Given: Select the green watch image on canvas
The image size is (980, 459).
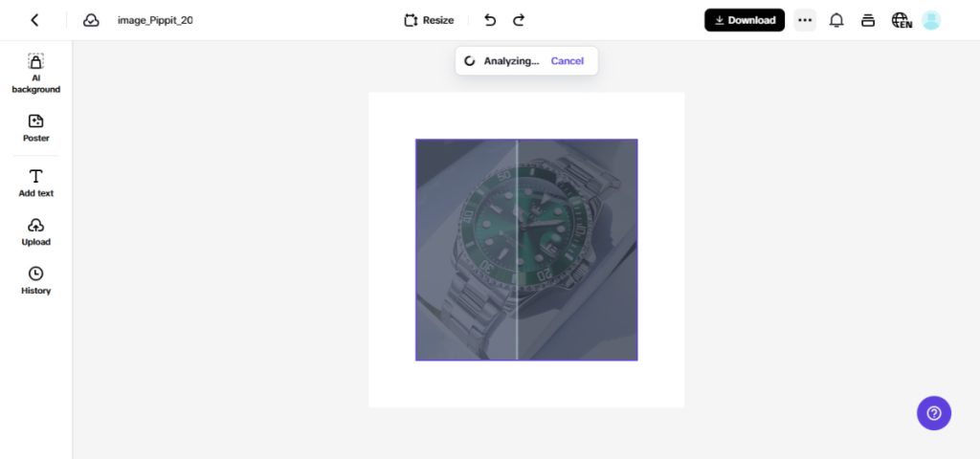Looking at the screenshot, I should click(526, 250).
